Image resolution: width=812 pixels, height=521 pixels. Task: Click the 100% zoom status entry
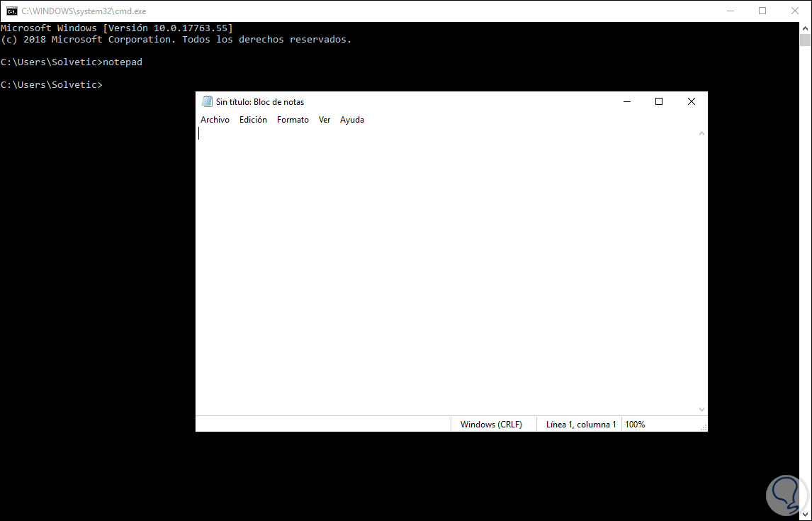[635, 424]
